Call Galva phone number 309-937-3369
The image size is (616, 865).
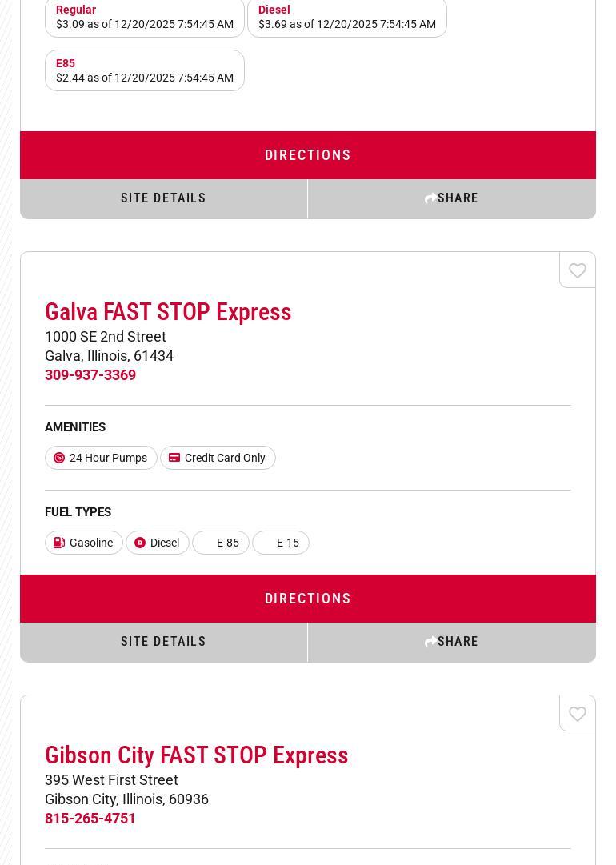[x=90, y=374]
